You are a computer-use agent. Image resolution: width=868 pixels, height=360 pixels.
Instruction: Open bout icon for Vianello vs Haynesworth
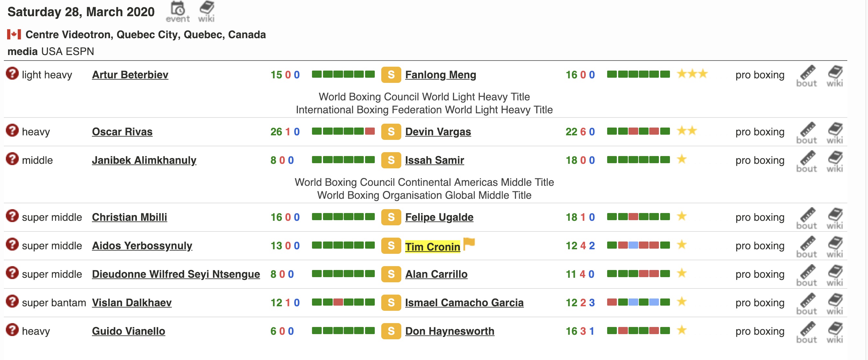pos(806,332)
